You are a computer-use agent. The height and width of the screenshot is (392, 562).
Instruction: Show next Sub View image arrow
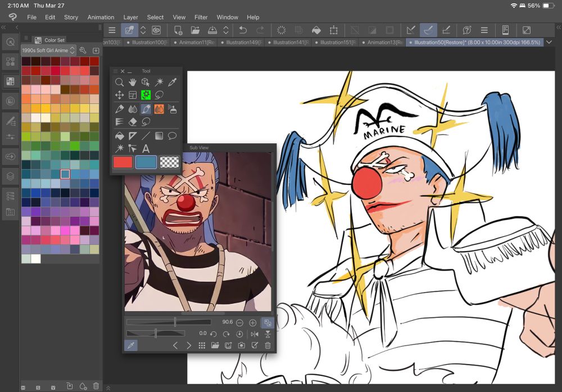(x=189, y=345)
